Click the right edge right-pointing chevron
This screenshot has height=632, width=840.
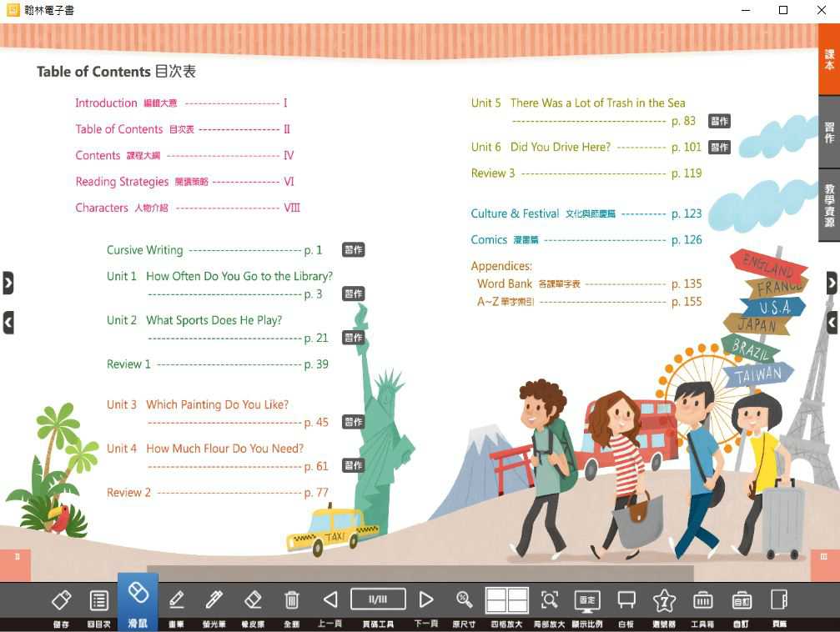click(832, 283)
